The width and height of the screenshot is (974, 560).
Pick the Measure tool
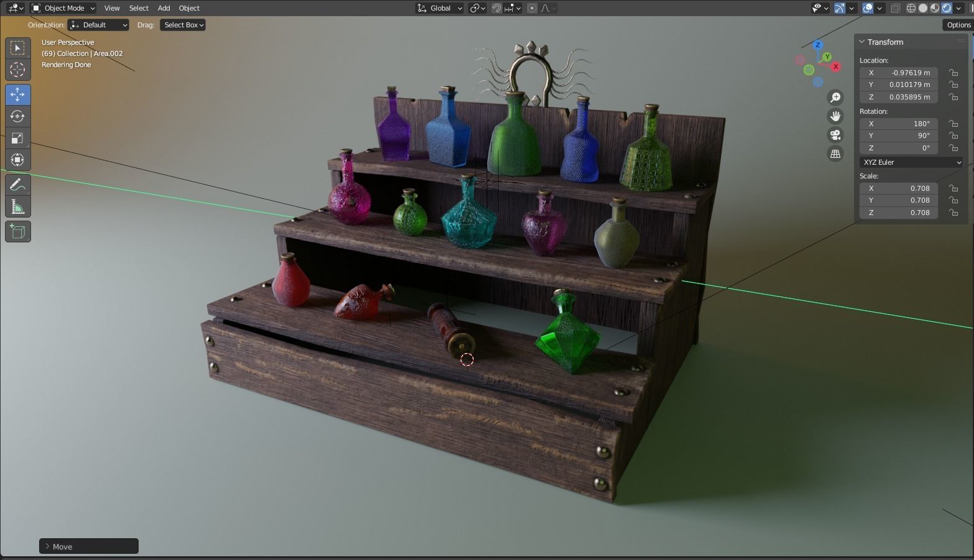click(17, 206)
